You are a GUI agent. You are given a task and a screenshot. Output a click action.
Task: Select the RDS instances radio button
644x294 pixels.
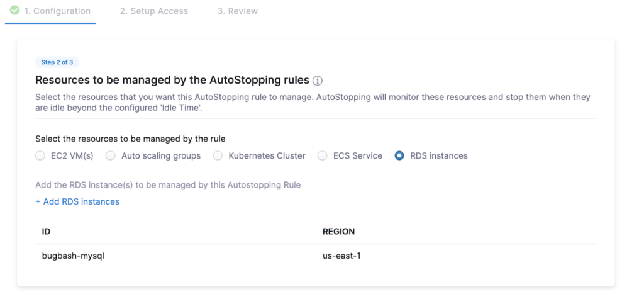pyautogui.click(x=399, y=155)
